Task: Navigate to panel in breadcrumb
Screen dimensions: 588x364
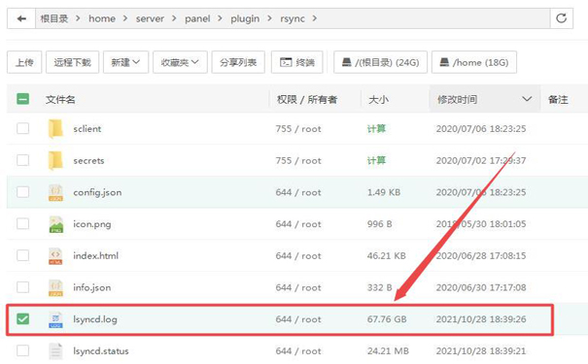Action: click(197, 18)
